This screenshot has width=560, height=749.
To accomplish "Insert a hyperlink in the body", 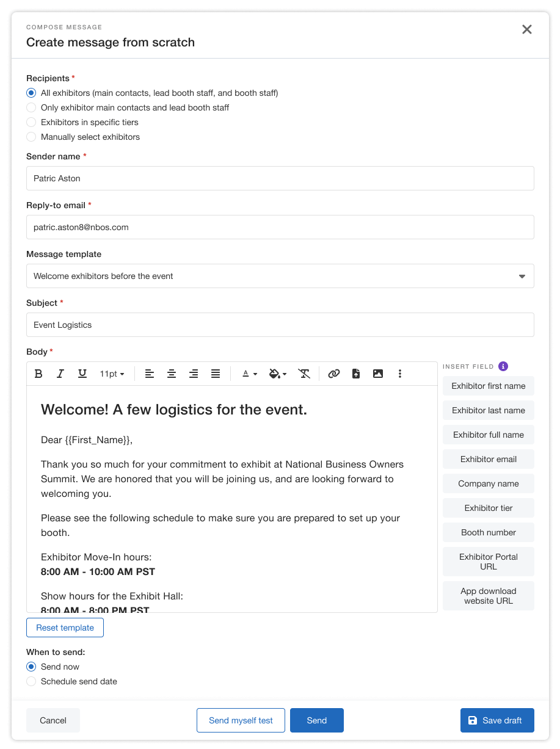I will [334, 374].
